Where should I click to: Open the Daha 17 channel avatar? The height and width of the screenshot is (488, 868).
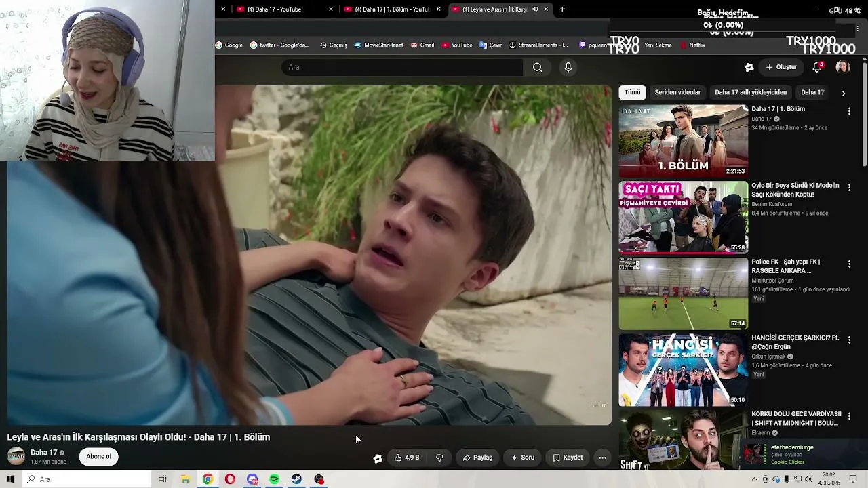click(16, 456)
